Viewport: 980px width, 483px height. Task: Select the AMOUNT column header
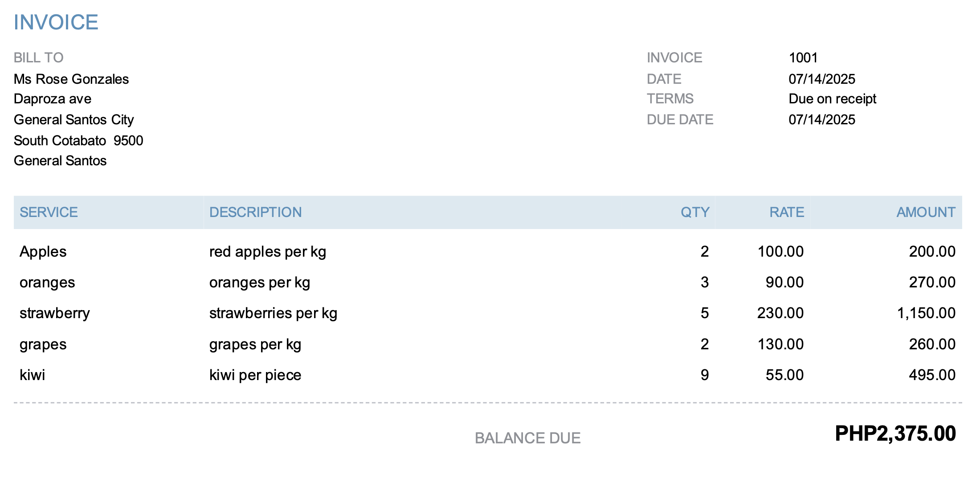click(926, 212)
